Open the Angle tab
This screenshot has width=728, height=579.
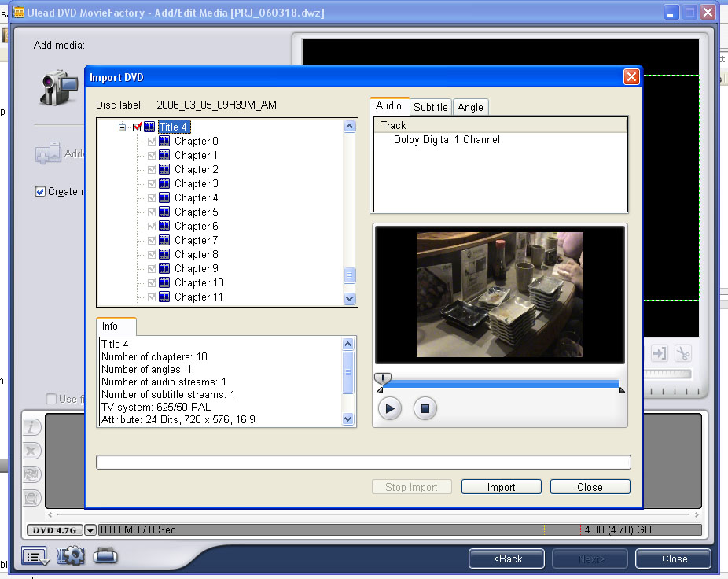(470, 107)
